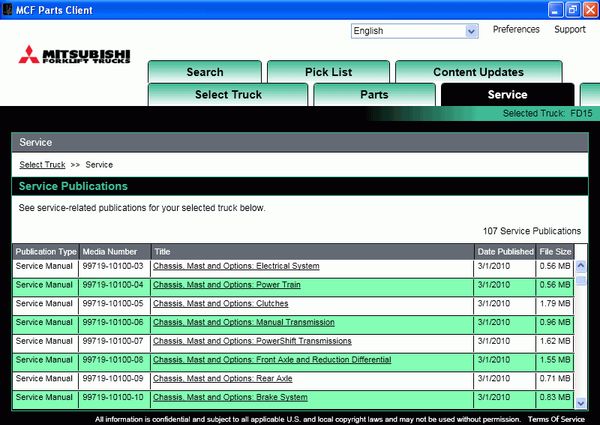Switch to the Search tab
This screenshot has height=425, width=600.
point(205,72)
